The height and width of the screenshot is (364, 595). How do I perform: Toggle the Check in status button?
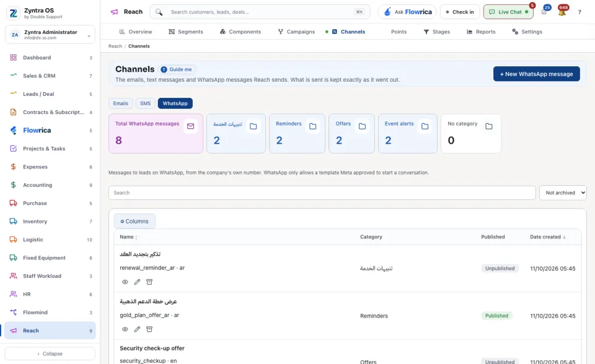[x=460, y=12]
